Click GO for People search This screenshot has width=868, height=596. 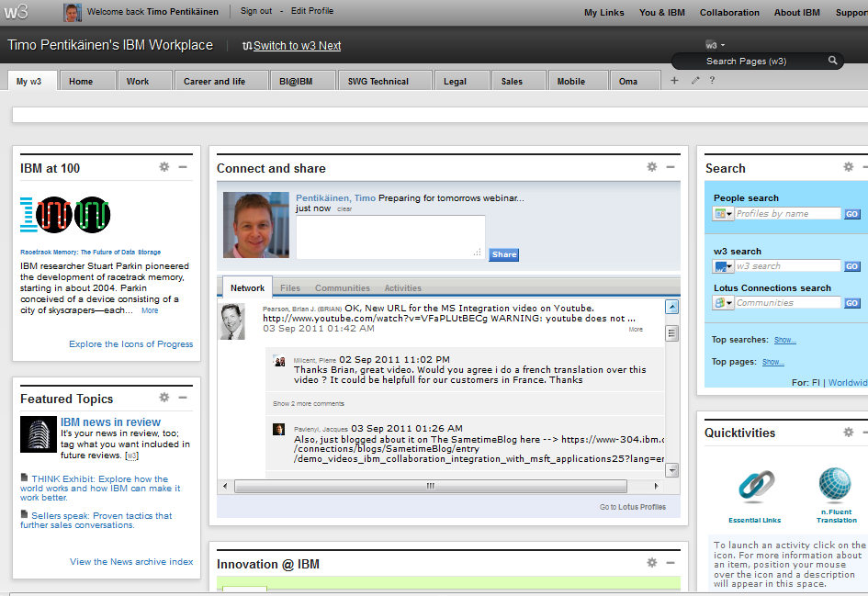pos(852,214)
